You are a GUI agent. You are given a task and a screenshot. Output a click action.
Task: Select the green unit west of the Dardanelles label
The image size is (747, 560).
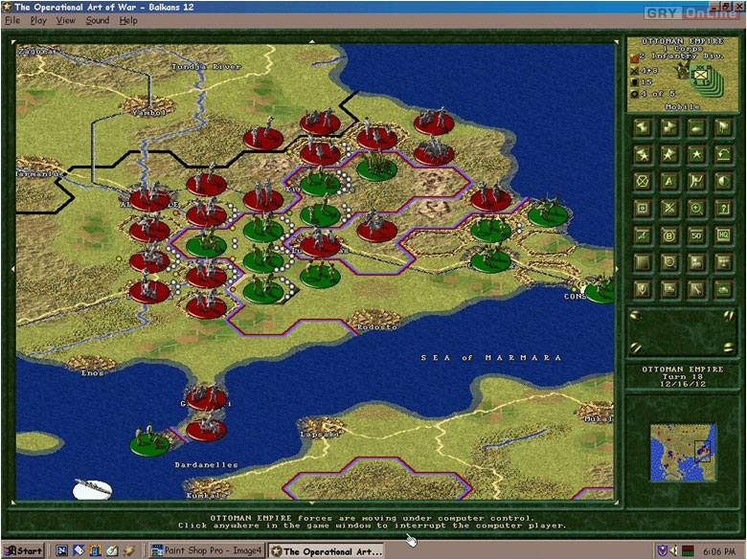click(x=149, y=439)
